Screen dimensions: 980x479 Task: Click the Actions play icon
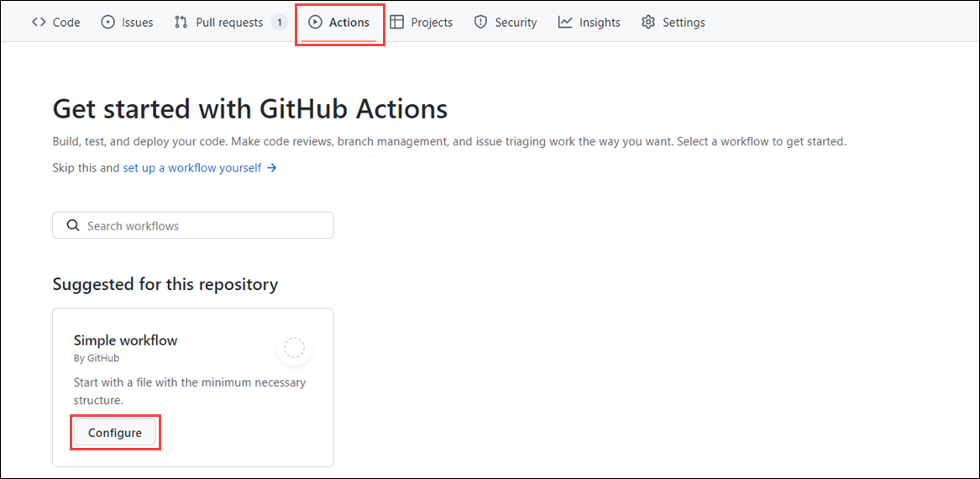click(316, 23)
